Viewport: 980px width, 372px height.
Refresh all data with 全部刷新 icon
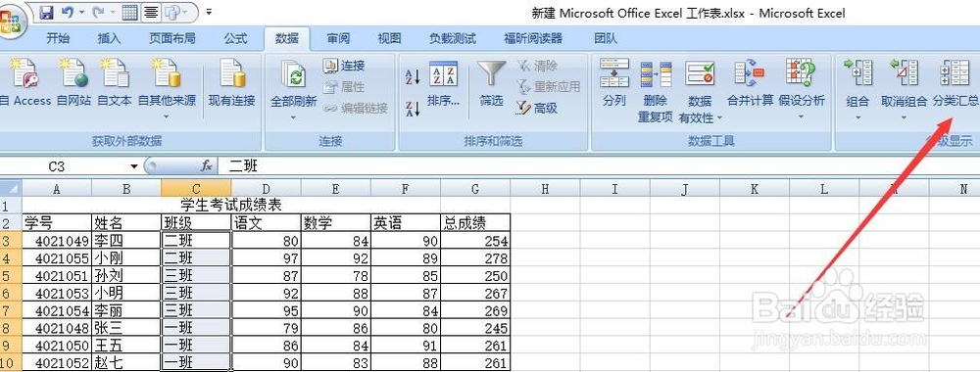coord(293,75)
